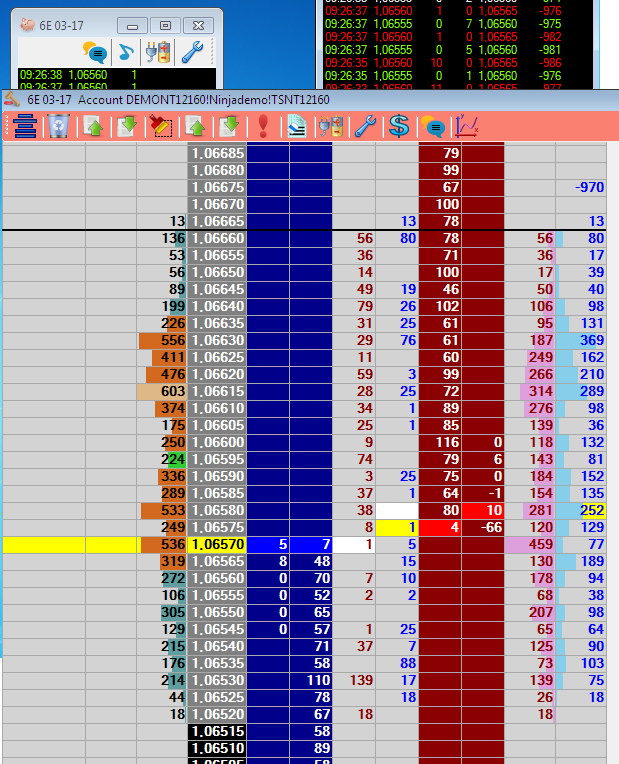Click the first green up-arrow page icon
Image resolution: width=619 pixels, height=764 pixels.
[93, 127]
